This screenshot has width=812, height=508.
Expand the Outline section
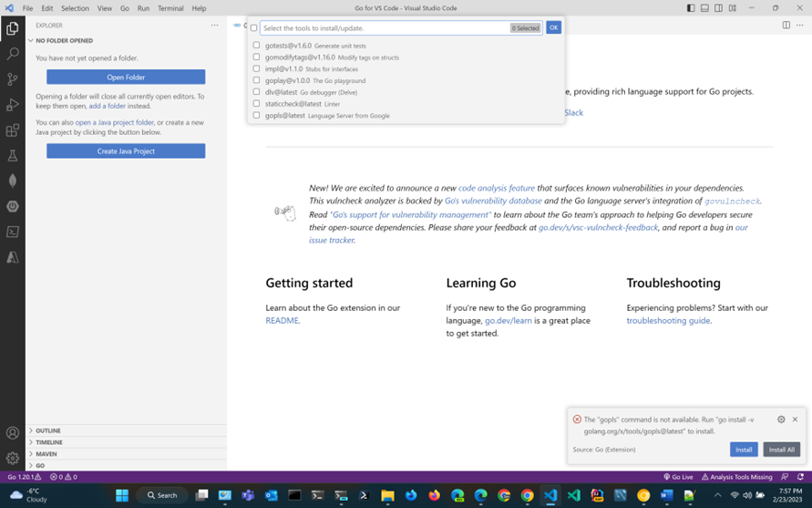[126, 430]
